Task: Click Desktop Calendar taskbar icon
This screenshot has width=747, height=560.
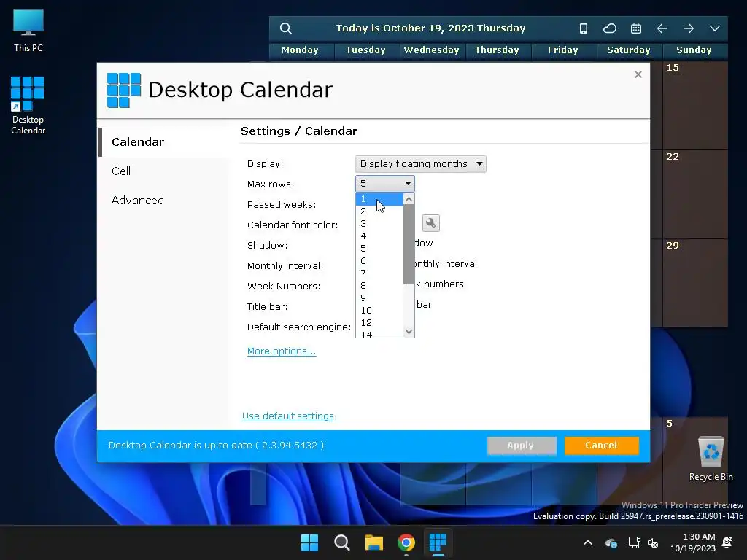Action: [438, 542]
